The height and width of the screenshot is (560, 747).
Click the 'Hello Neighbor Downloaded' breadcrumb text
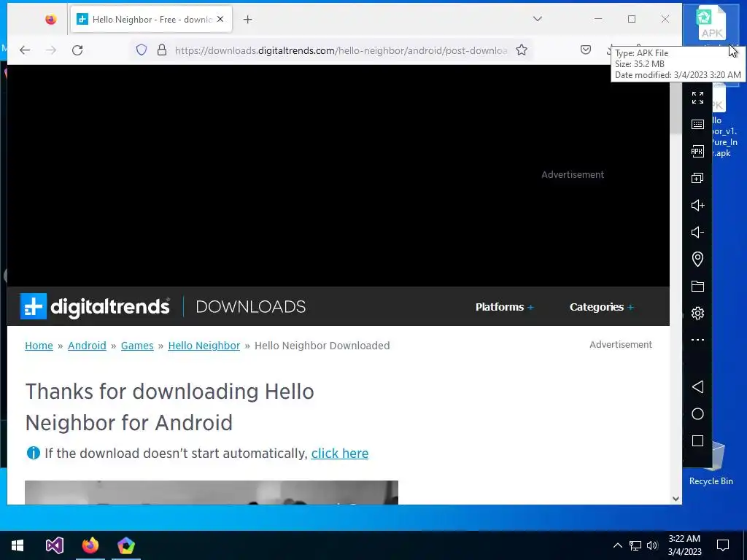[322, 346]
